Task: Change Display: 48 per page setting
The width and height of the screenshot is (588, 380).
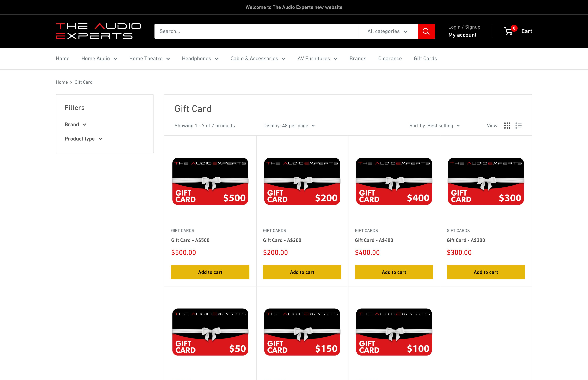Action: point(289,126)
